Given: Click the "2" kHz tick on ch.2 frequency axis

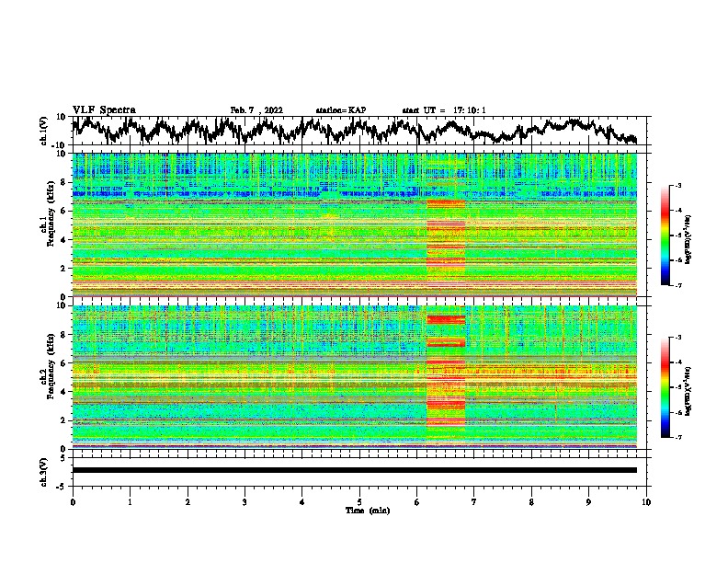Looking at the screenshot, I should click(64, 420).
